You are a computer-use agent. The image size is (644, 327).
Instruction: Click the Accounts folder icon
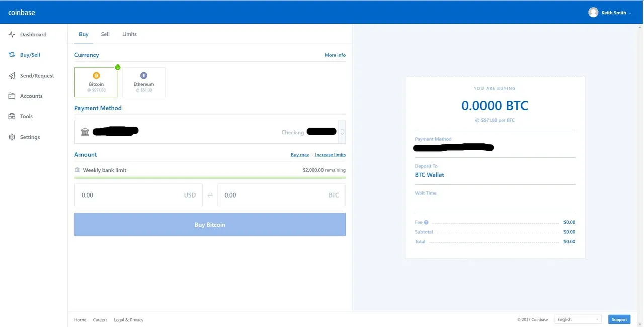point(12,96)
